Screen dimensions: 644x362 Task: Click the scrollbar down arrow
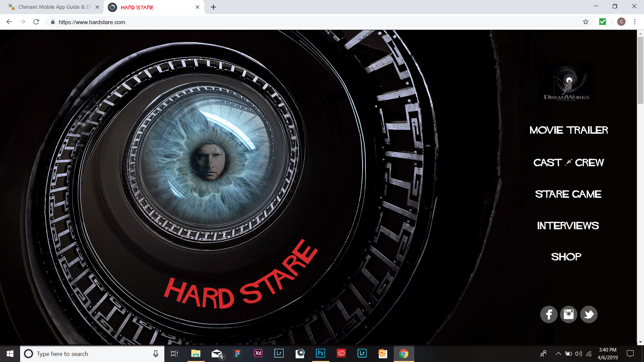click(x=640, y=342)
